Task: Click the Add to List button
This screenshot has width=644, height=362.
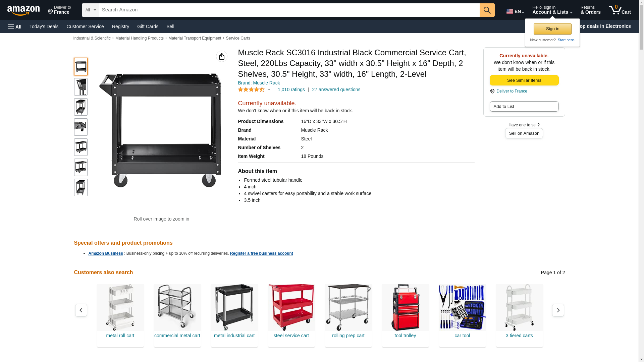Action: [524, 107]
